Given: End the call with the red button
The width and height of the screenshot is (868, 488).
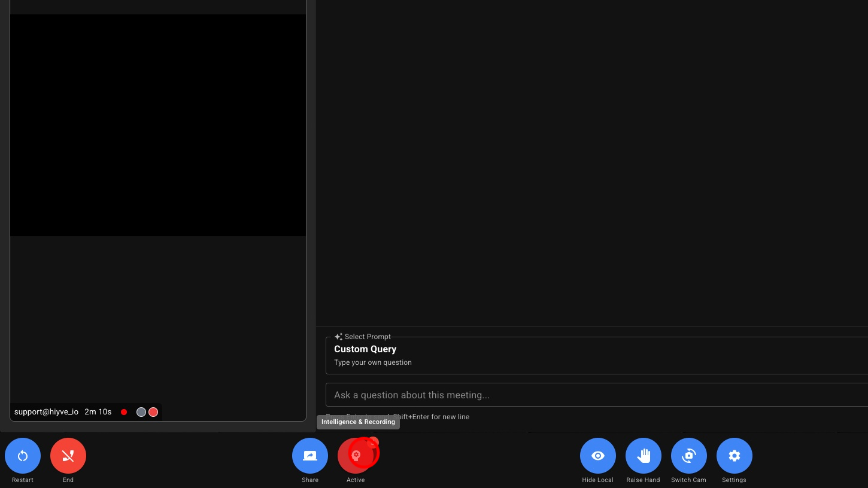Looking at the screenshot, I should (x=68, y=456).
